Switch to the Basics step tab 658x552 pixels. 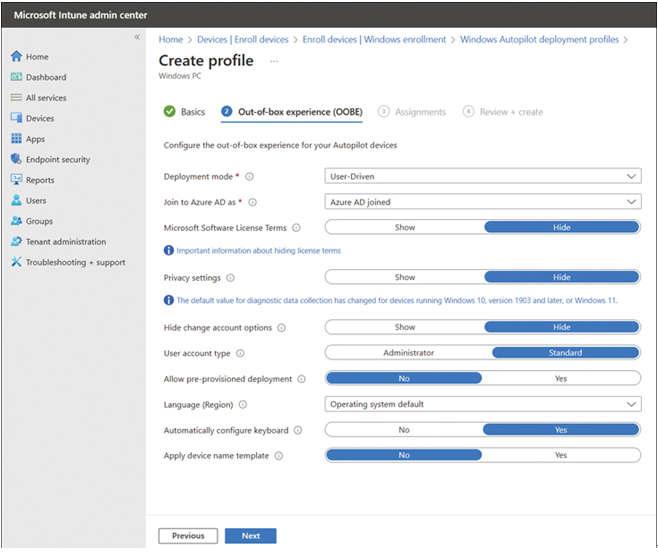click(x=184, y=112)
